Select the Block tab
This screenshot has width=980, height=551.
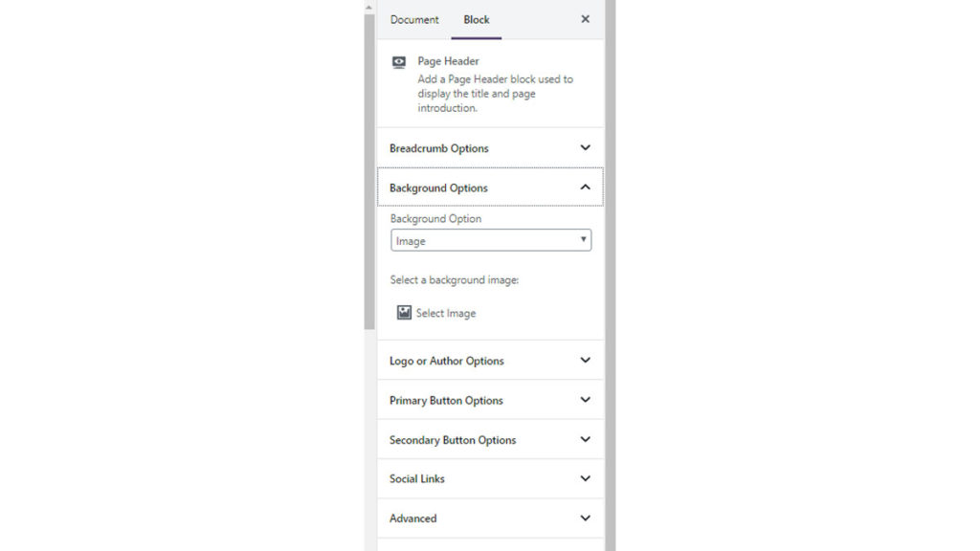tap(477, 19)
